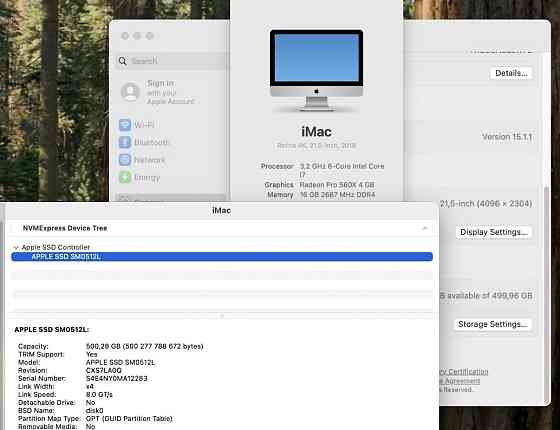
Task: Click the Storage Settings... button
Action: 492,324
